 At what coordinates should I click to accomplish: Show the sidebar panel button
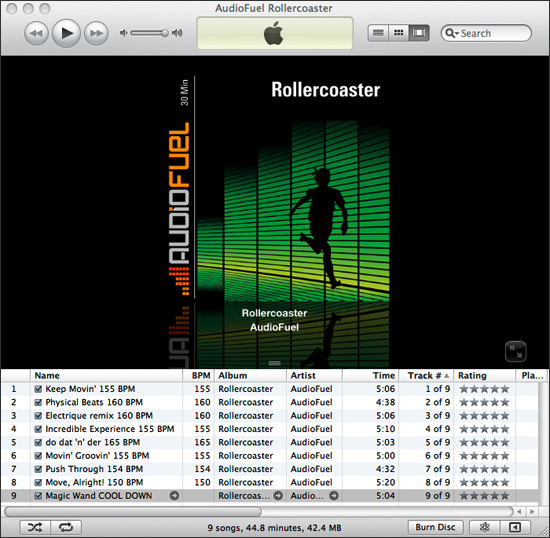(x=515, y=527)
